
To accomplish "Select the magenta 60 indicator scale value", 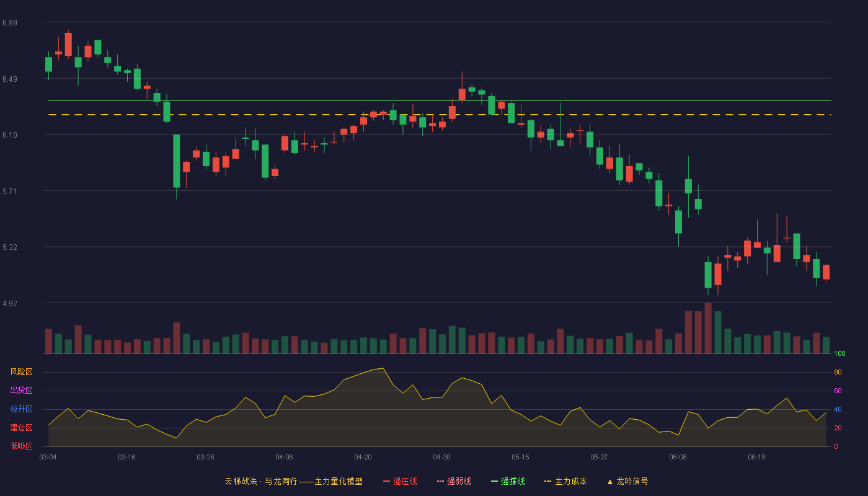I will click(838, 391).
